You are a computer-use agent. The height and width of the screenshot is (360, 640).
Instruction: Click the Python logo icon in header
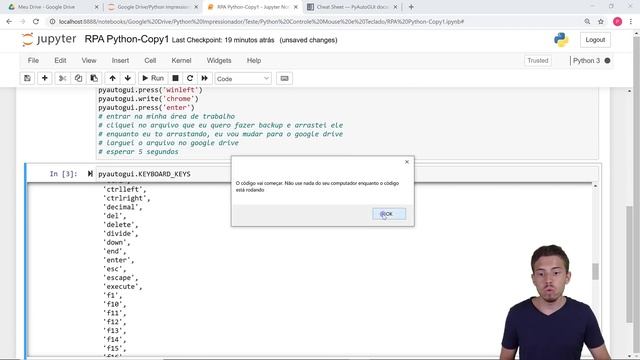coord(561,40)
